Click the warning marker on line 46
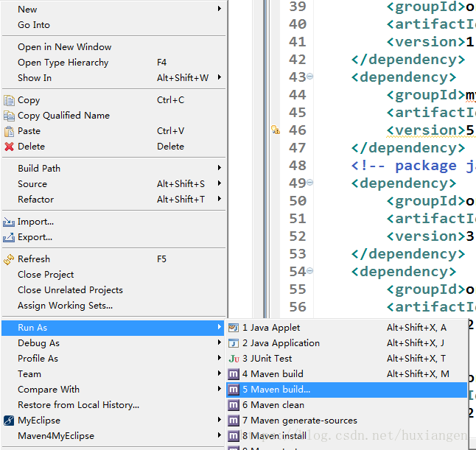Viewport: 476px width, 450px height. pos(276,130)
